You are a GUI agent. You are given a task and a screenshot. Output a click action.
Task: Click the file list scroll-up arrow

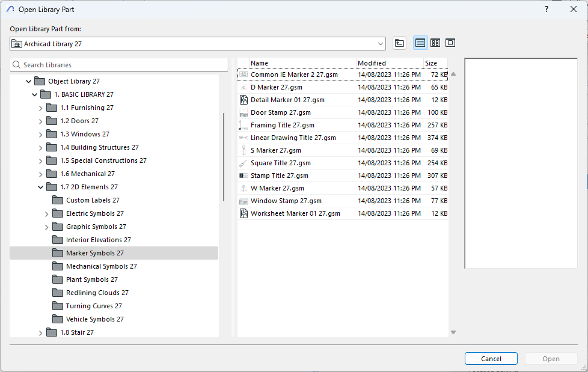click(453, 75)
